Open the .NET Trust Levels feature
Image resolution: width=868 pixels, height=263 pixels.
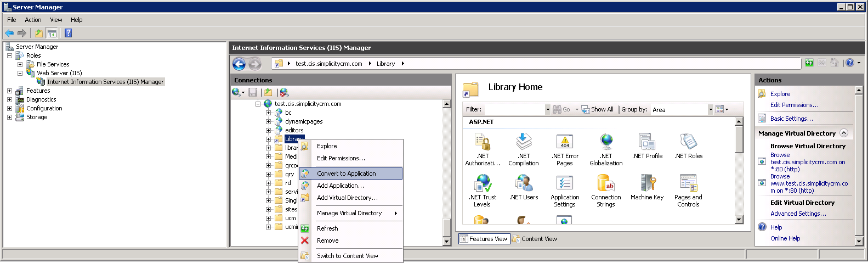[x=483, y=191]
